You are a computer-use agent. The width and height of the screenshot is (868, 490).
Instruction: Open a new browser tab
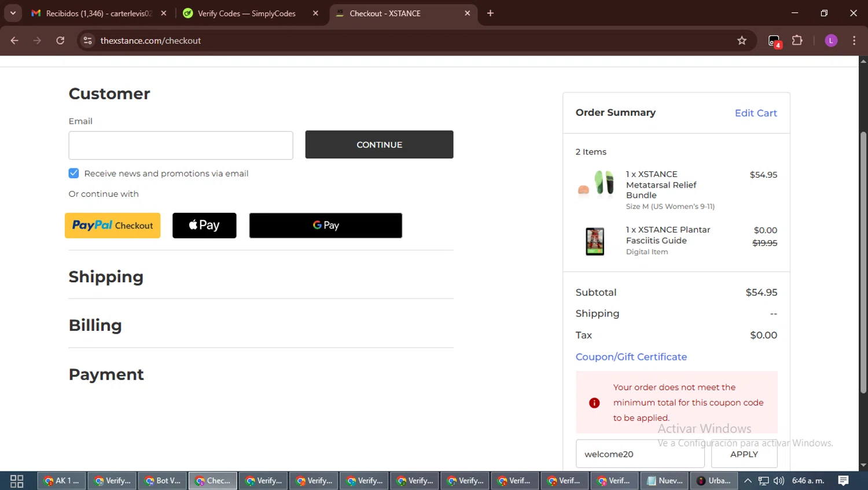[x=490, y=13]
